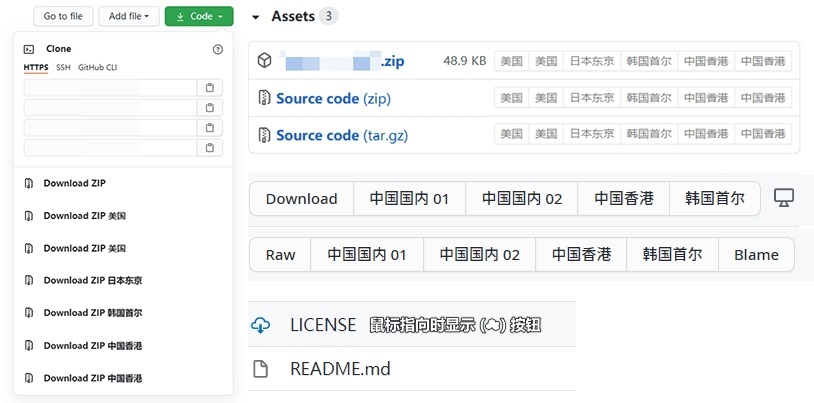
Task: Select the GitHub CLI clone tab
Action: (97, 68)
